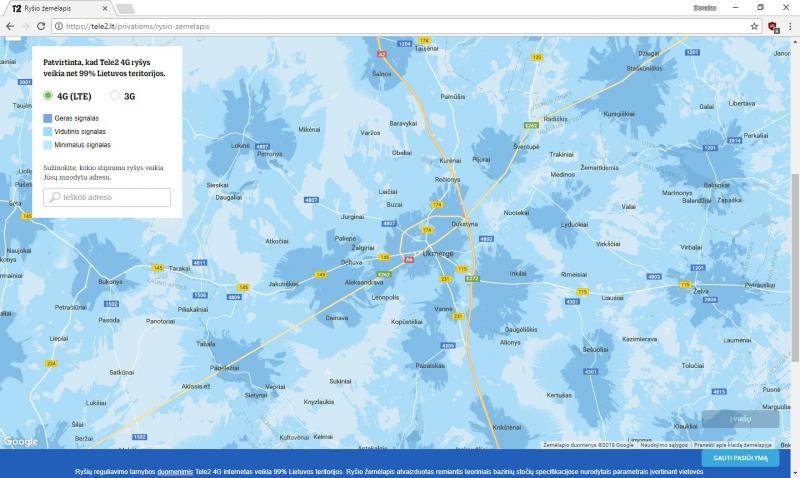Open Pranešti apie klaidą žemėlapyje link
Viewport: 800px width, 478px height.
(x=733, y=445)
